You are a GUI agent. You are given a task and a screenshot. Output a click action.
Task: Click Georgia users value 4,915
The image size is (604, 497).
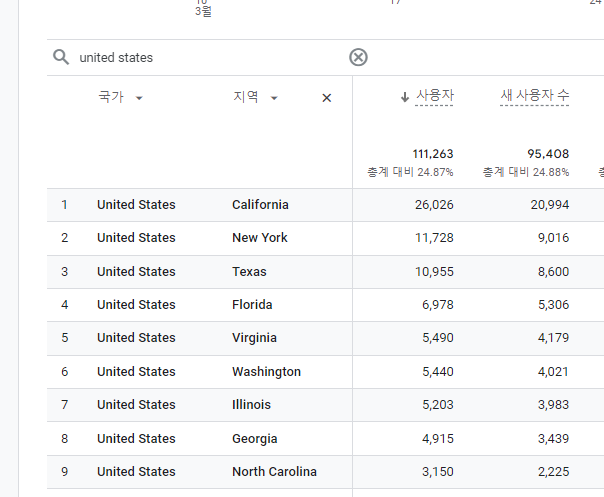(438, 439)
